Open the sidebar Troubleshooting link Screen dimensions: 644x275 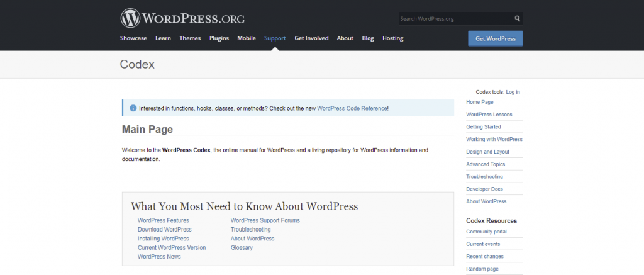(x=484, y=176)
